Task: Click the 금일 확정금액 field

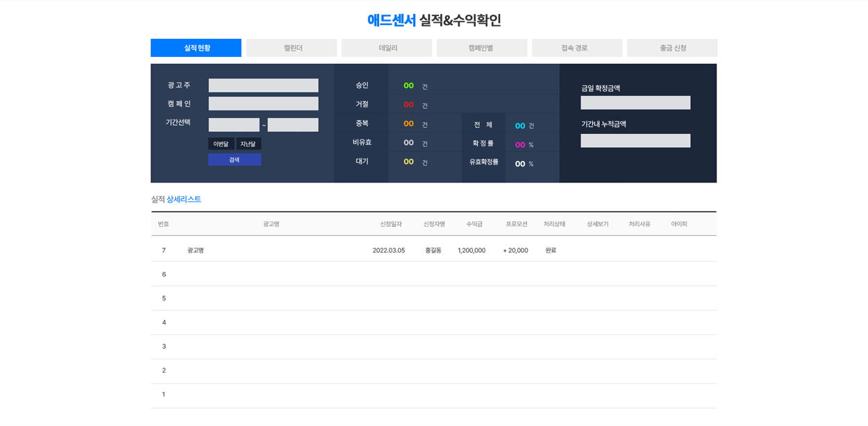Action: click(x=635, y=103)
